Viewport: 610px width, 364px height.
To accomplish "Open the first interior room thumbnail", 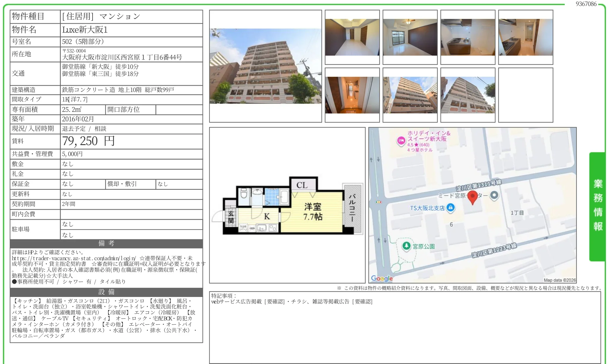I will (x=352, y=37).
